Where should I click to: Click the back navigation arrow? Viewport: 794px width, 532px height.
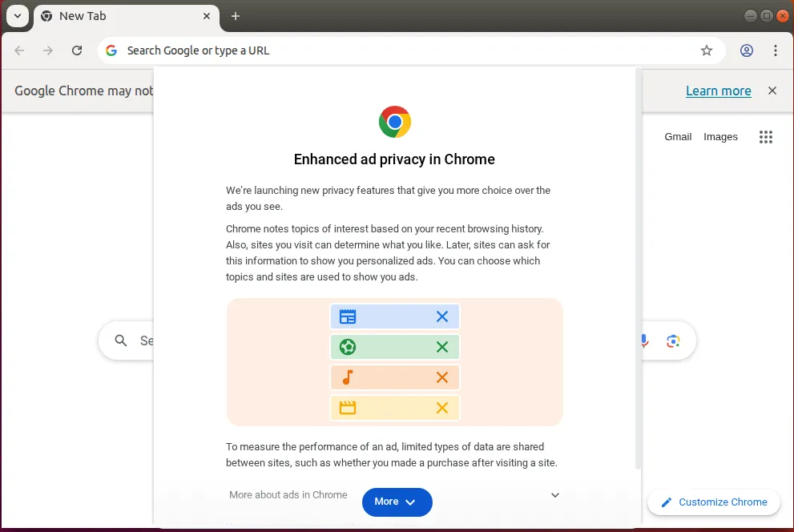[x=18, y=50]
